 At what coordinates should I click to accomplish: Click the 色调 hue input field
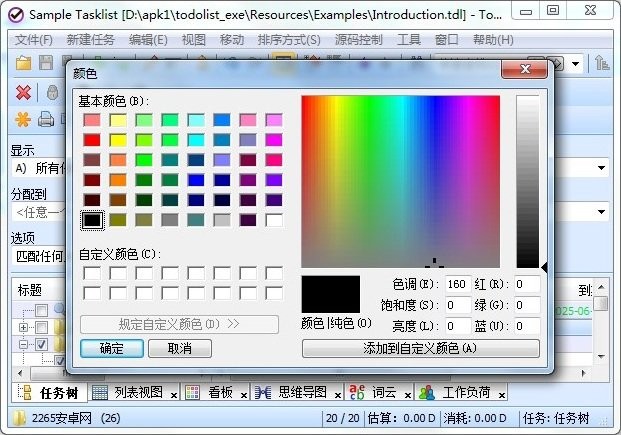point(458,285)
